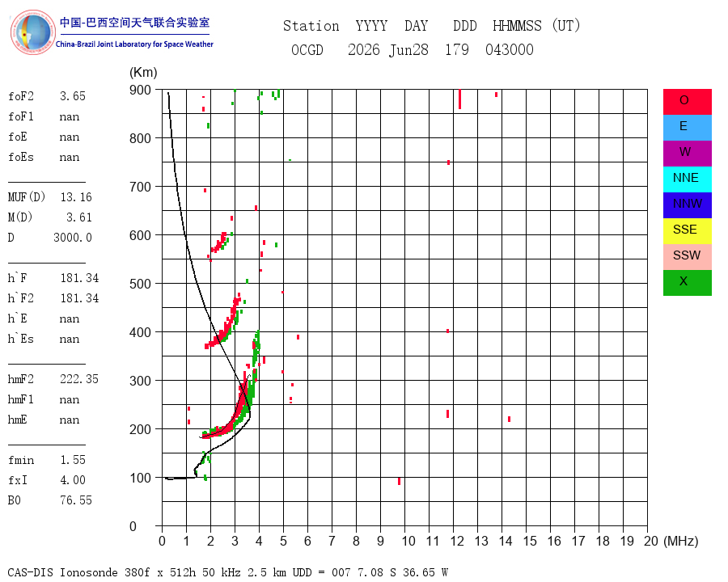Choose the dark blue NNW legend swatch
Screen dimensions: 728x582
(687, 205)
